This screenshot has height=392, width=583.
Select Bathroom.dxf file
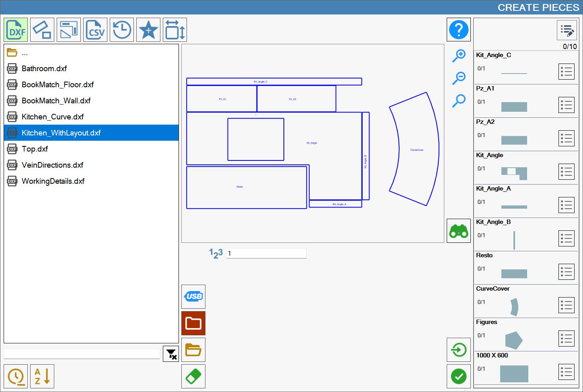(91, 69)
